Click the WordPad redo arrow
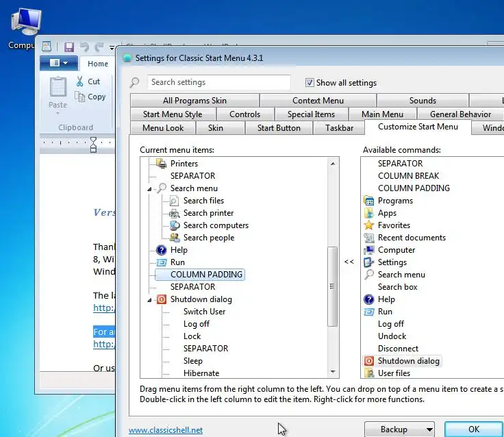The width and height of the screenshot is (504, 437). point(99,47)
